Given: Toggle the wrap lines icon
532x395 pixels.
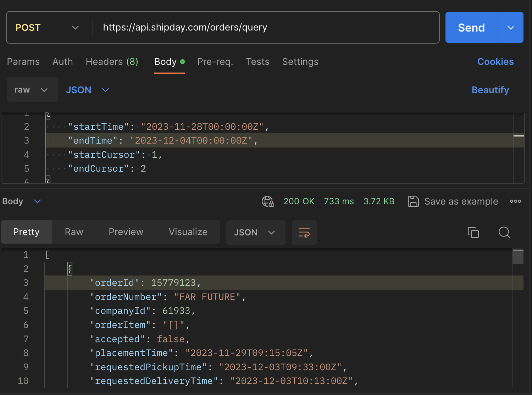Looking at the screenshot, I should tap(304, 233).
